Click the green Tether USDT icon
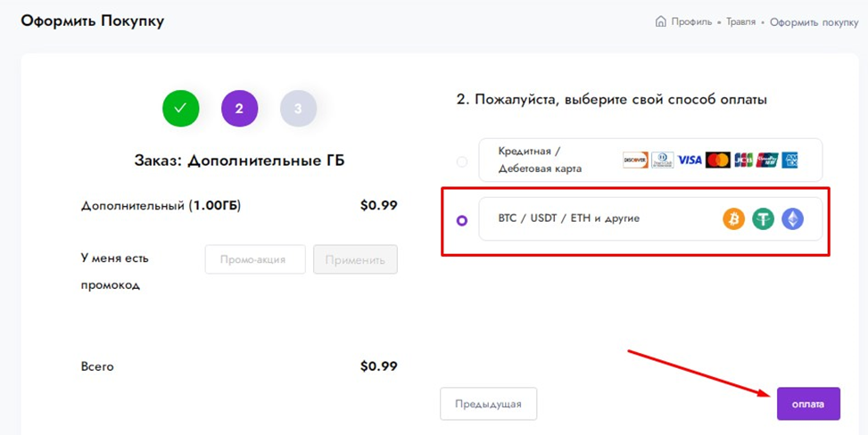This screenshot has width=868, height=435. (763, 219)
